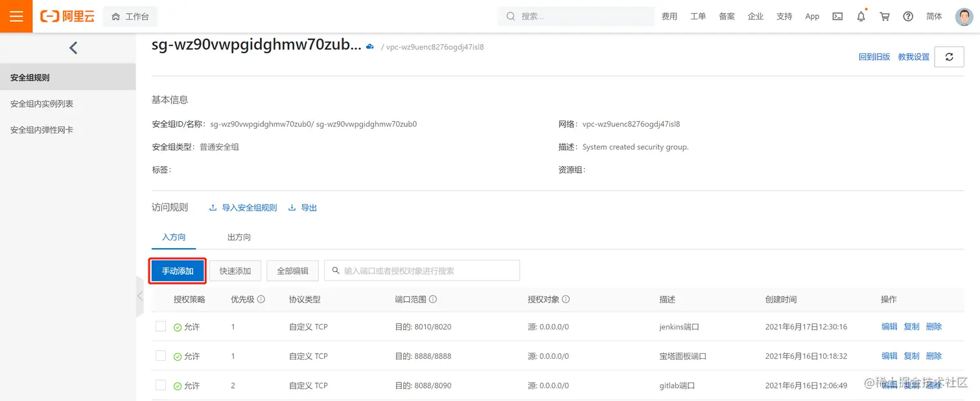Screen dimensions: 980x401
Task: Click 复制 for the 宝塔面板端口 rule
Action: pyautogui.click(x=911, y=356)
